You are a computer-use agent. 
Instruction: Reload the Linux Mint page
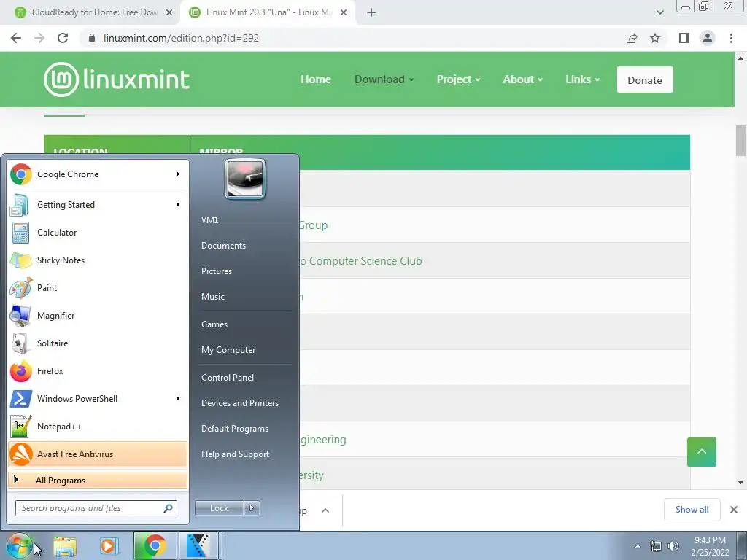tap(63, 38)
